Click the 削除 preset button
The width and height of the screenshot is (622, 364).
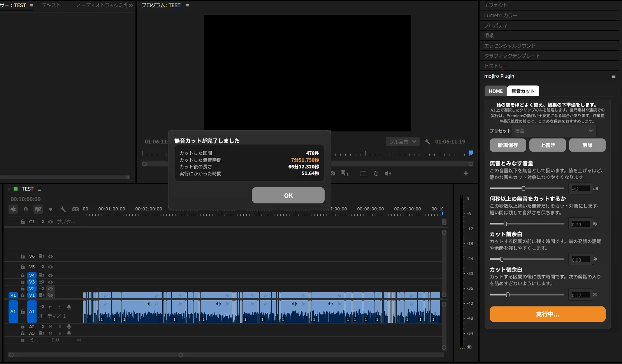click(587, 145)
